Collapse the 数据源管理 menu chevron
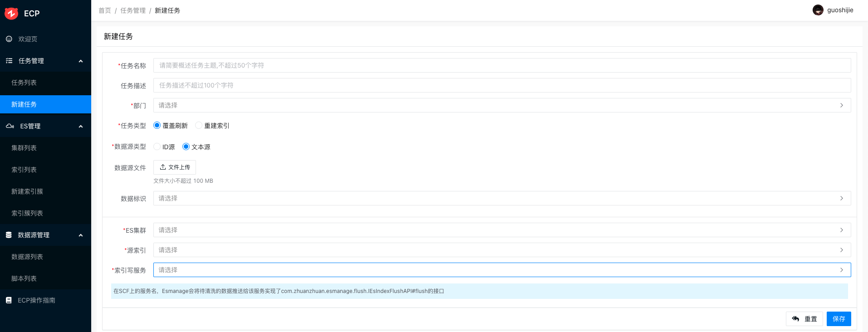Screen dimensions: 868x332 [x=81, y=235]
